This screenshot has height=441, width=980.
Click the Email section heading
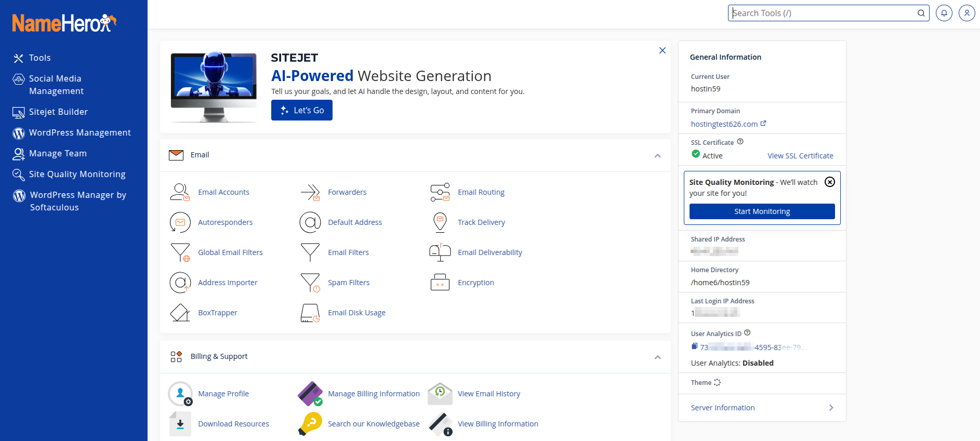click(200, 155)
